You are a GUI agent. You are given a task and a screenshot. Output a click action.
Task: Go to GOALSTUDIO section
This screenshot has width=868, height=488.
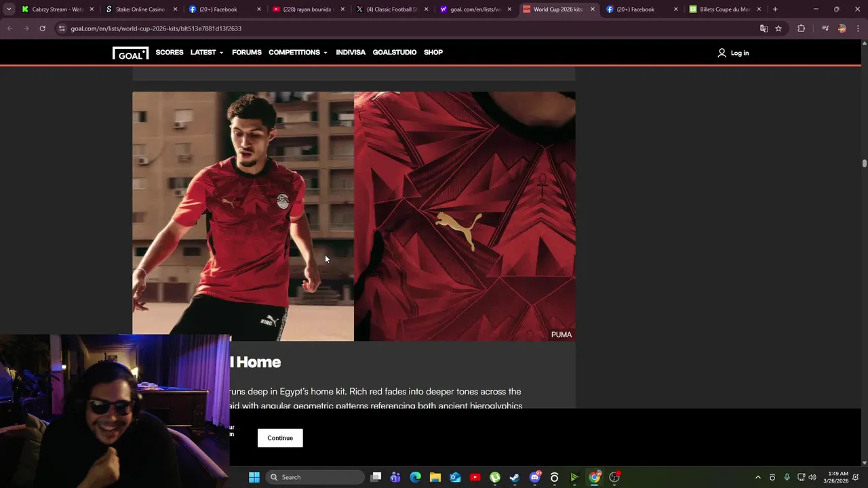coord(395,52)
